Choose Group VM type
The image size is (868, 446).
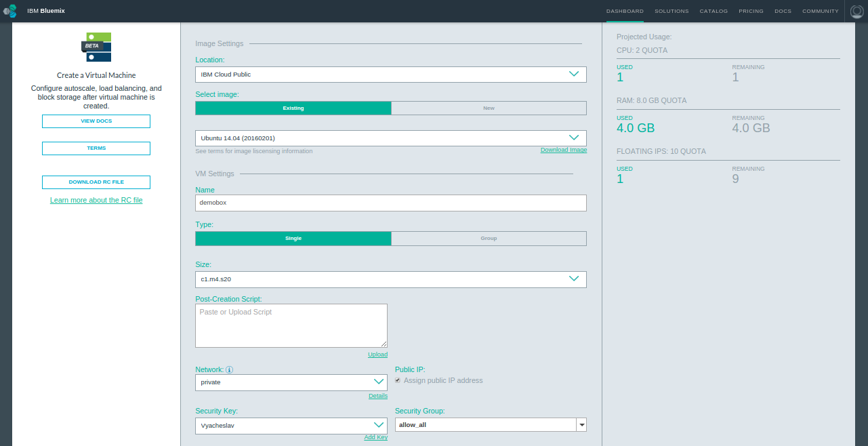[489, 239]
